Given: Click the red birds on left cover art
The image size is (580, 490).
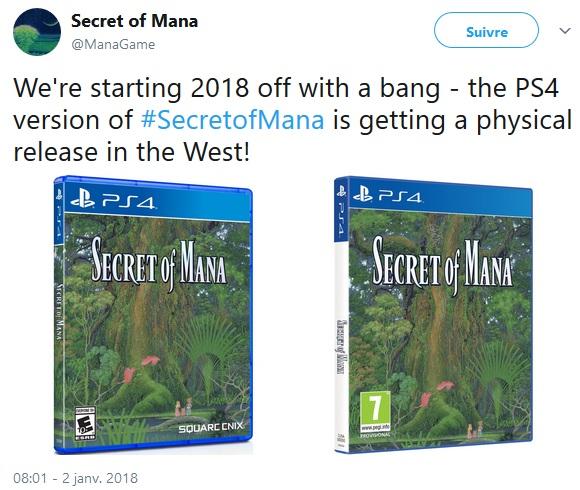Looking at the screenshot, I should click(141, 367).
